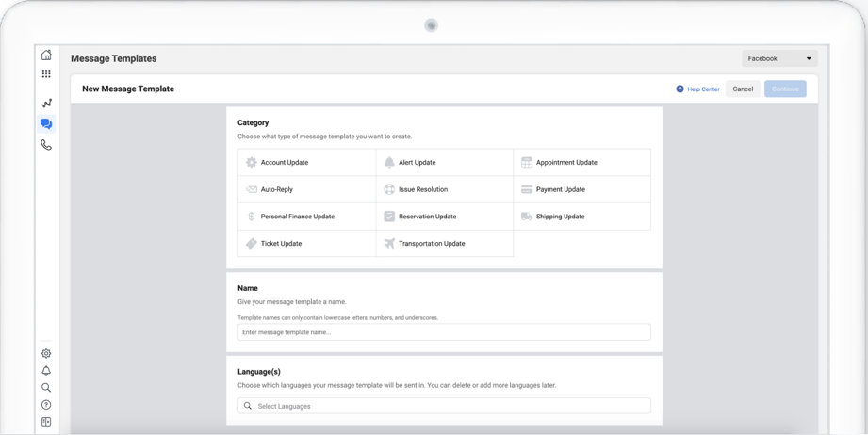The image size is (868, 435).
Task: Click the search magnifier sidebar icon
Action: pos(46,388)
